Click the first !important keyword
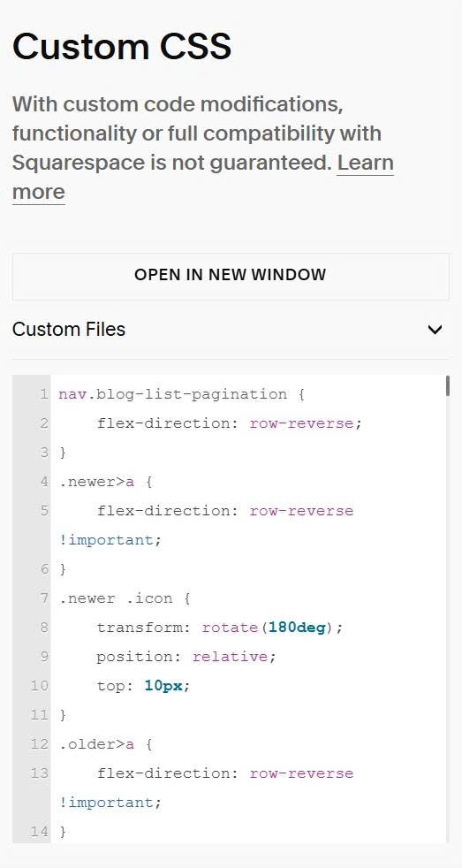The height and width of the screenshot is (868, 462). click(x=106, y=540)
